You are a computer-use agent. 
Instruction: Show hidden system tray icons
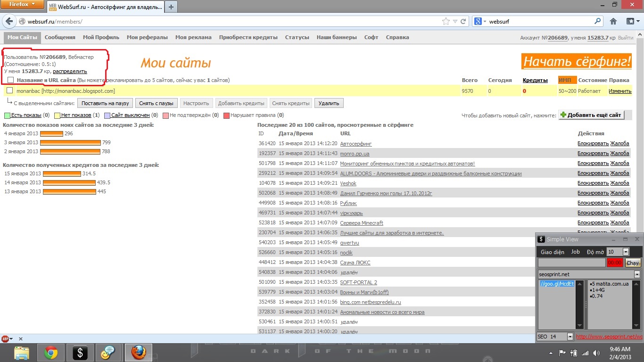tap(552, 353)
